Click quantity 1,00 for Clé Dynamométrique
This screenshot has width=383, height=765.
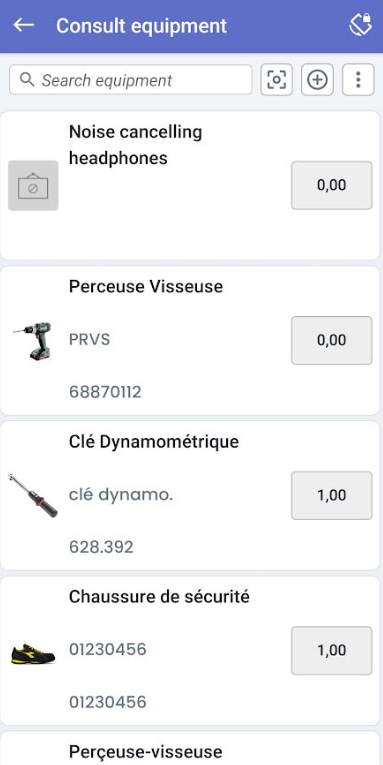point(332,495)
